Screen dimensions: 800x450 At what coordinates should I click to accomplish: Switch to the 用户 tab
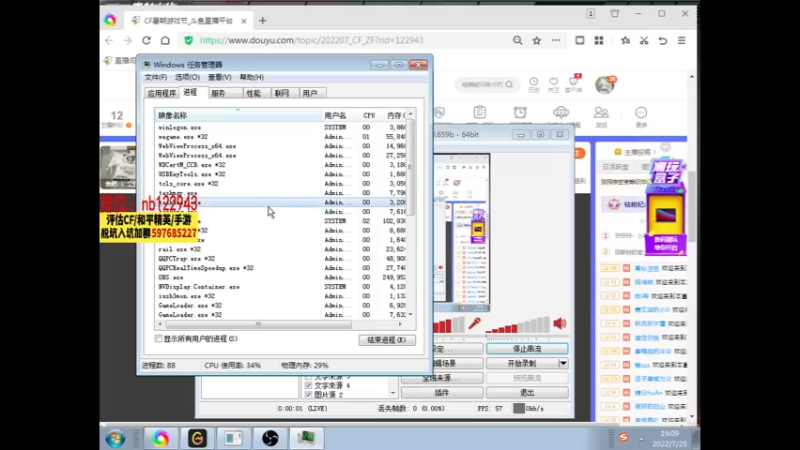pos(312,93)
